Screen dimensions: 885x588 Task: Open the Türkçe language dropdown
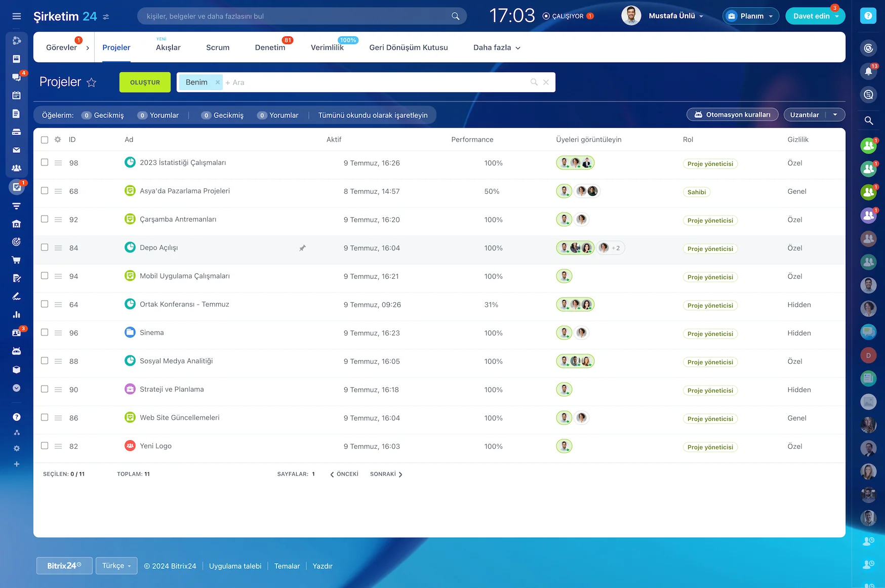(x=116, y=566)
